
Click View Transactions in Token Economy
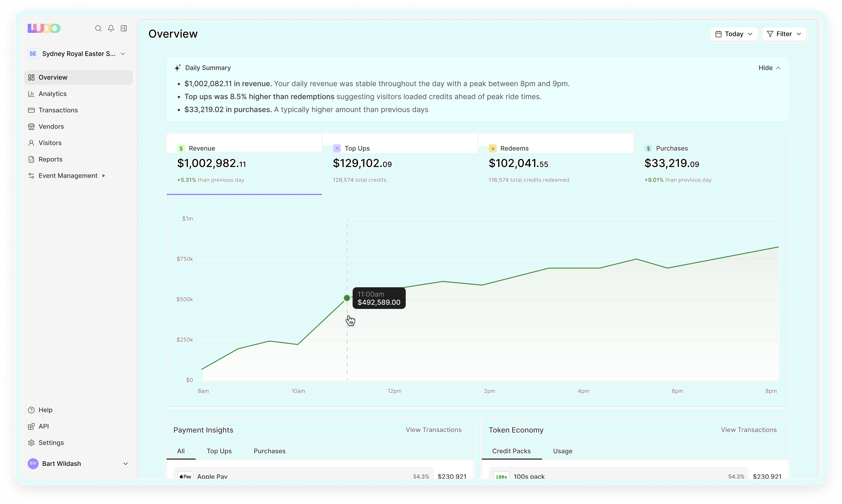749,430
